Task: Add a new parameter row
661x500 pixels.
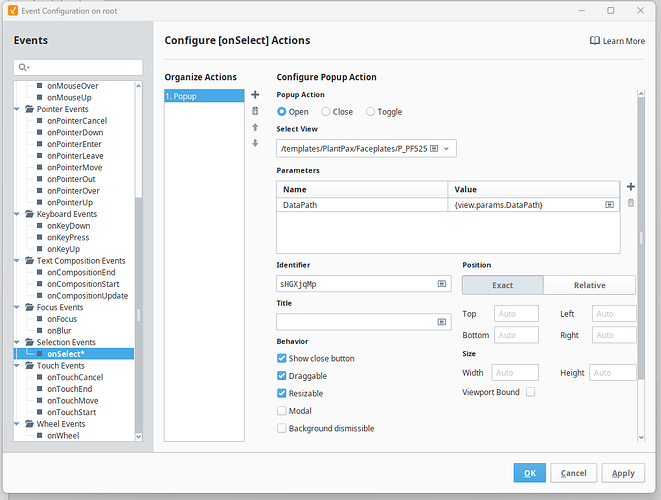Action: click(630, 186)
